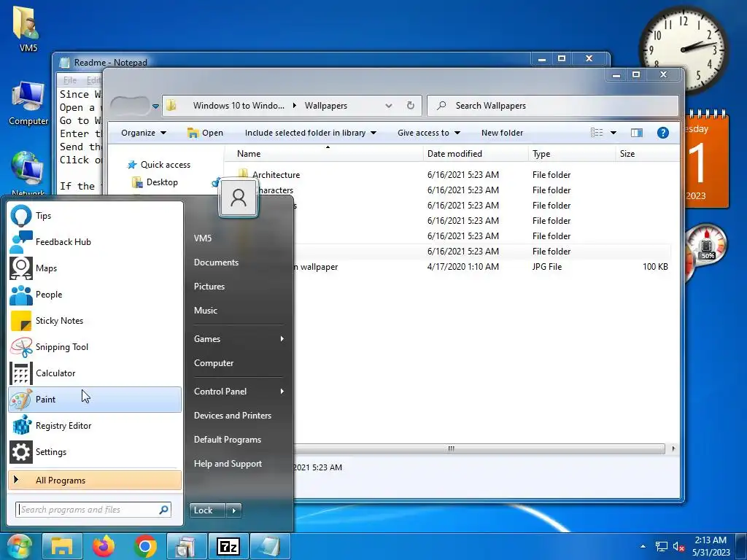Launch Registry Editor

(x=94, y=425)
